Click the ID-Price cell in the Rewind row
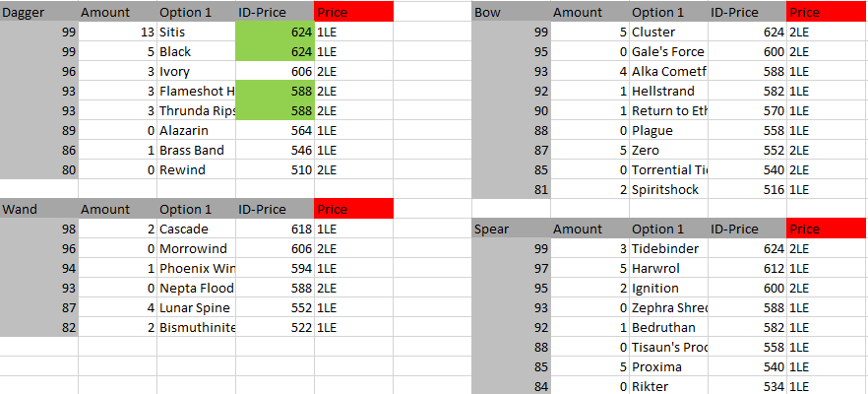Viewport: 868px width, 394px height. click(x=275, y=169)
